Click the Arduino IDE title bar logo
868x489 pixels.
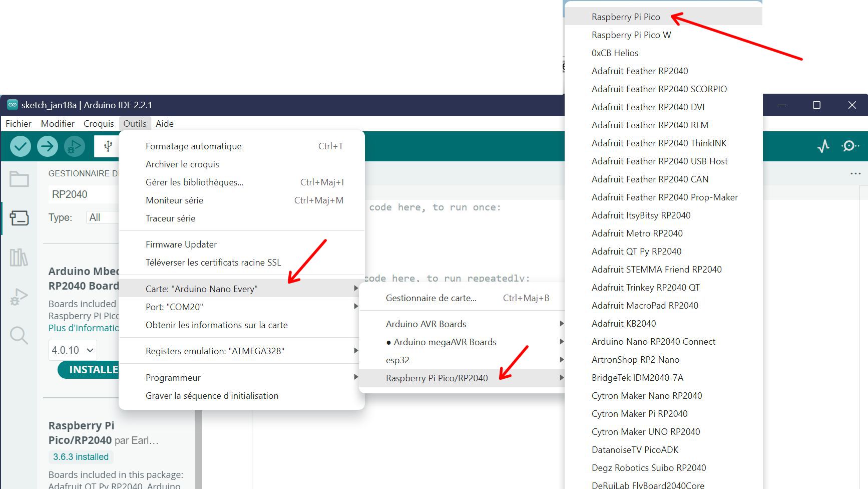coord(13,105)
